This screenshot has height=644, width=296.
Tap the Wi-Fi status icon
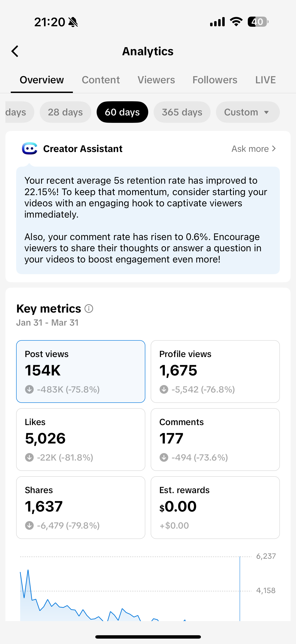tap(236, 22)
